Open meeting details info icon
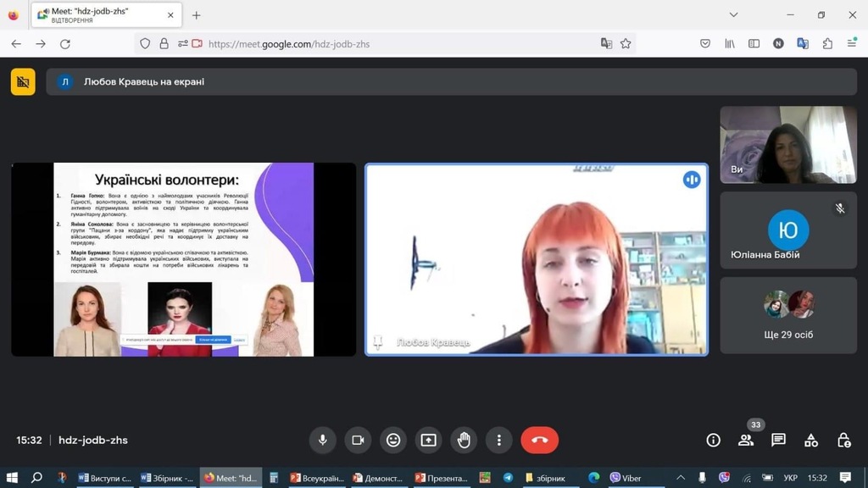 [713, 440]
